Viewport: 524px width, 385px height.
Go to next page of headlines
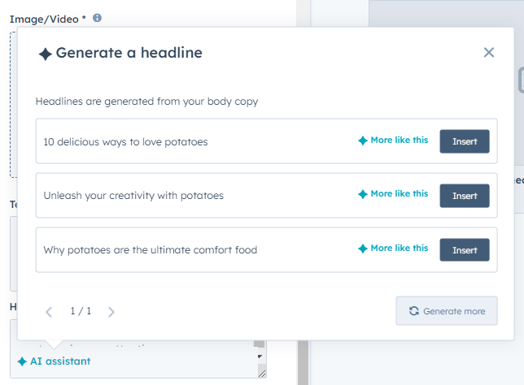(x=111, y=312)
